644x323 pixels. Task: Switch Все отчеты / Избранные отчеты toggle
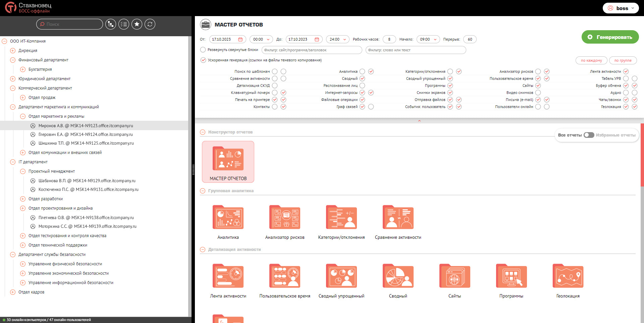[x=589, y=135]
